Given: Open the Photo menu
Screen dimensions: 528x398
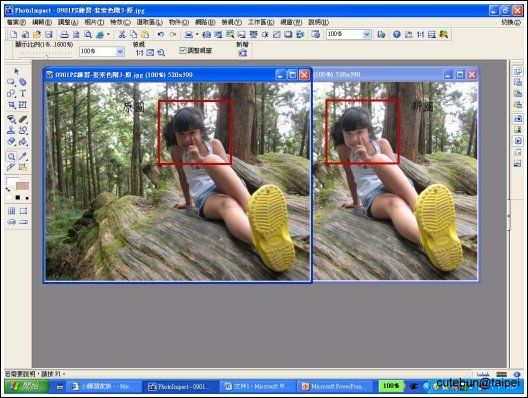Looking at the screenshot, I should [x=94, y=22].
